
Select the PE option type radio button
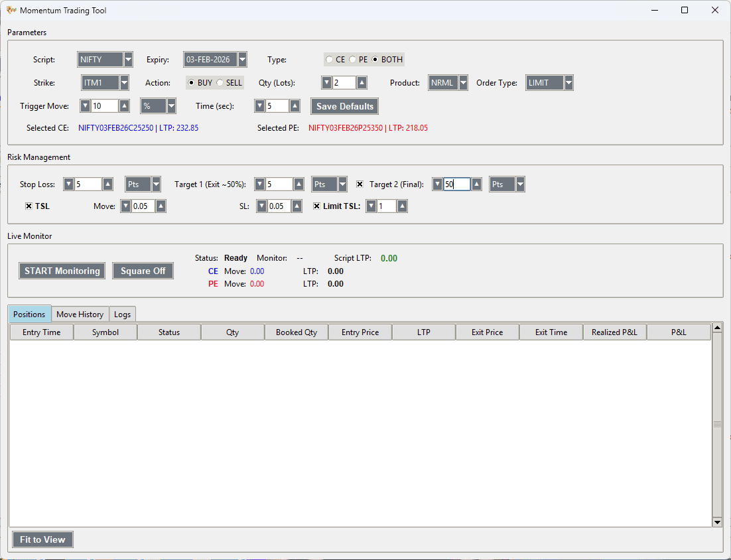point(352,59)
